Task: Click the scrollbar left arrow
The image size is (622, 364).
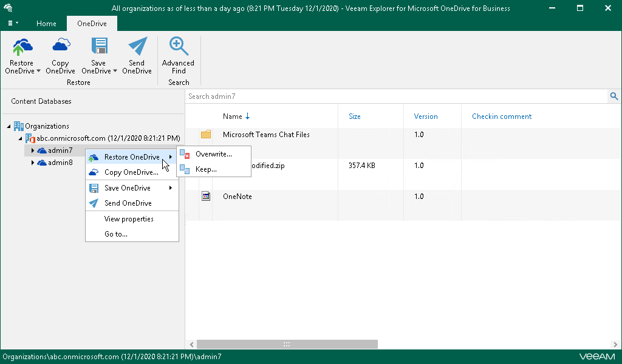Action: click(x=191, y=344)
